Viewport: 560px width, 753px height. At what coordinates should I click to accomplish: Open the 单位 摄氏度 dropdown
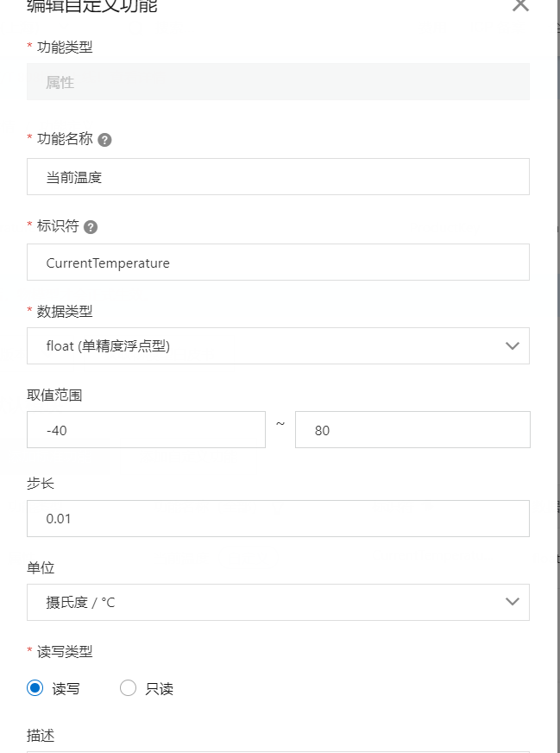tap(278, 602)
